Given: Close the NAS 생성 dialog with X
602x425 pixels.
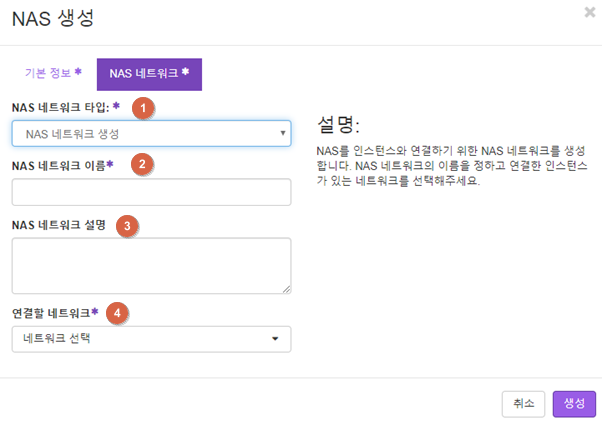Looking at the screenshot, I should click(x=590, y=12).
